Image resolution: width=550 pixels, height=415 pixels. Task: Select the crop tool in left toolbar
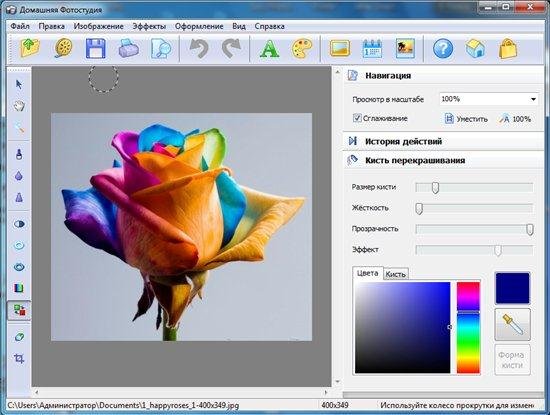(x=19, y=358)
